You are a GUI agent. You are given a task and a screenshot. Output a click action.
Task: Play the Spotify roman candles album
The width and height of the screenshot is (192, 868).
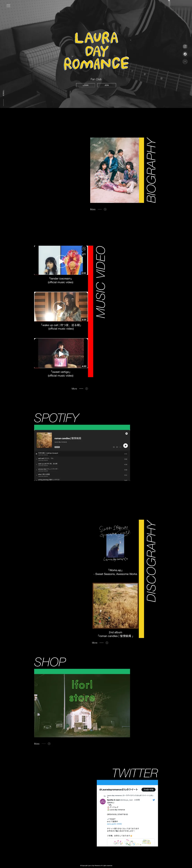coord(125,445)
